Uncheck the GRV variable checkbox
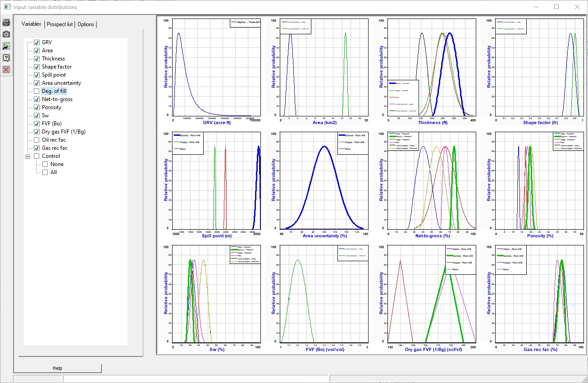The image size is (588, 383). [37, 42]
